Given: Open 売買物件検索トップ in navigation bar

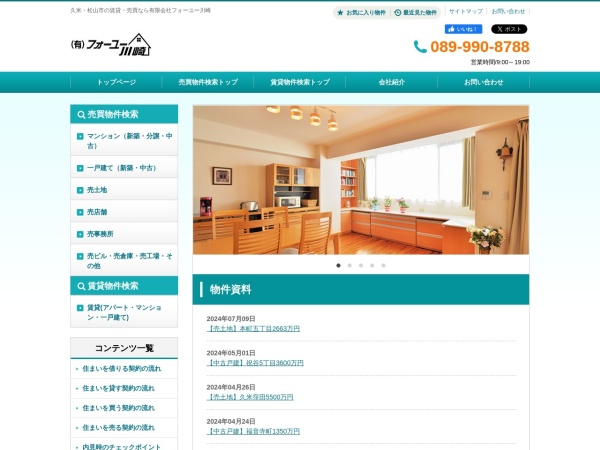Looking at the screenshot, I should [208, 82].
